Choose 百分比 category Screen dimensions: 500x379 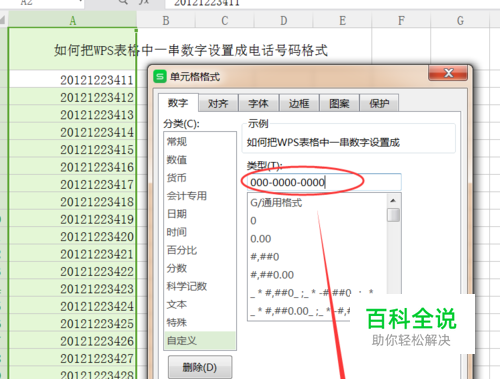coord(200,250)
